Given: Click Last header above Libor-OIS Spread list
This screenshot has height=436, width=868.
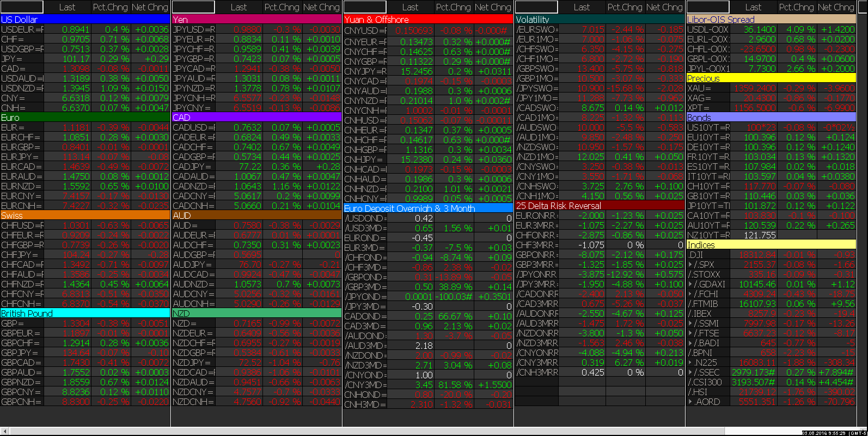Looking at the screenshot, I should point(754,7).
